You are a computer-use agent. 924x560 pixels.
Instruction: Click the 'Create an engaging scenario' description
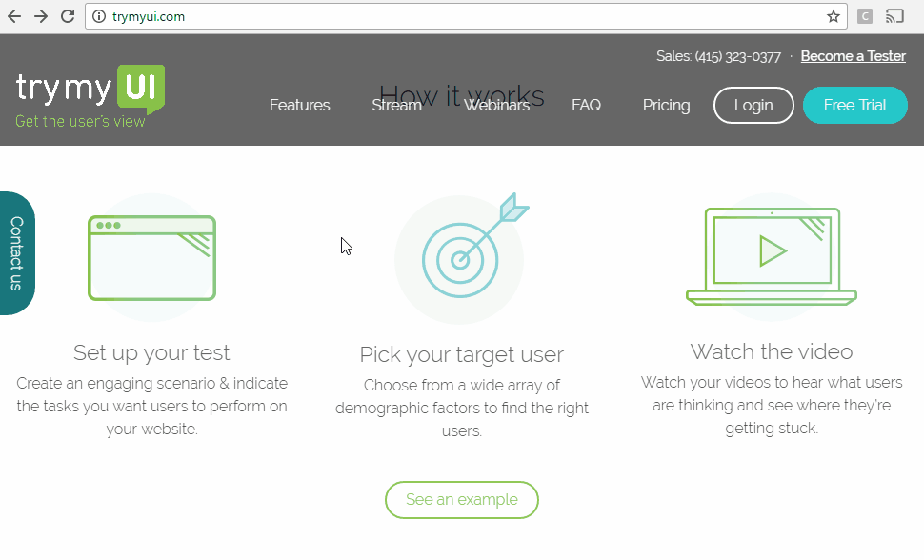tap(152, 406)
